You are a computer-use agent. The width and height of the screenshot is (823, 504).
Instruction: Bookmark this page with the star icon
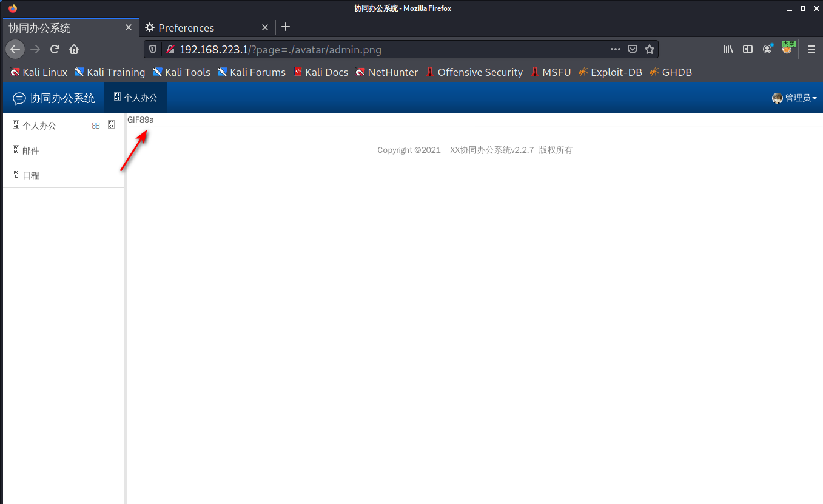point(650,49)
